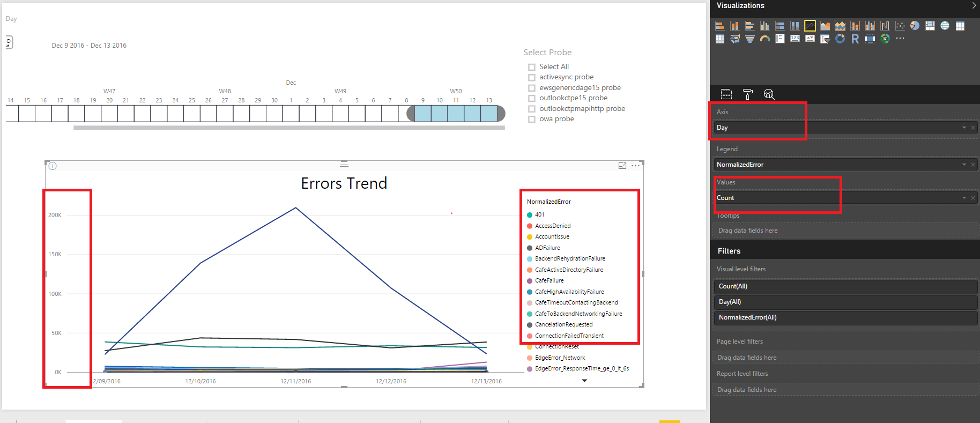
Task: Check the Select All probe checkbox
Action: pyautogui.click(x=532, y=67)
